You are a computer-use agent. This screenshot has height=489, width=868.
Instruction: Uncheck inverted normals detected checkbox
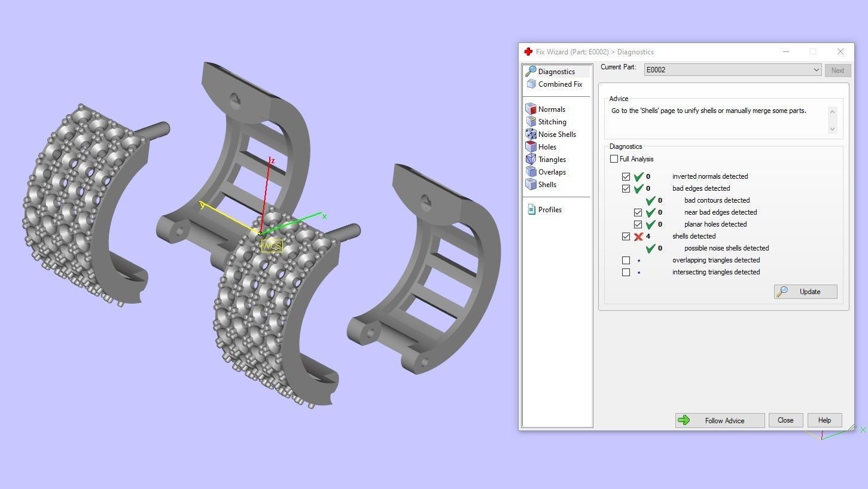point(626,176)
